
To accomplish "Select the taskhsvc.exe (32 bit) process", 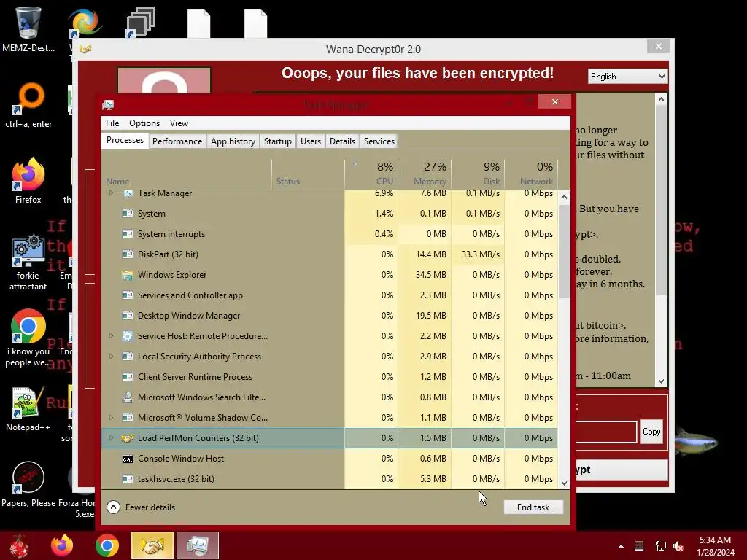I will pos(329,479).
